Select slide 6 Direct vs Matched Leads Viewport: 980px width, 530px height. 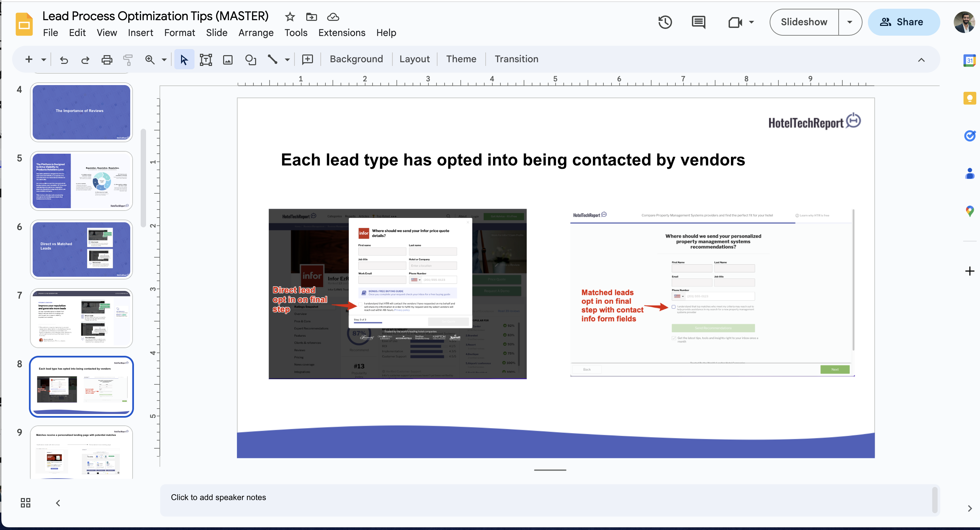[x=81, y=249]
